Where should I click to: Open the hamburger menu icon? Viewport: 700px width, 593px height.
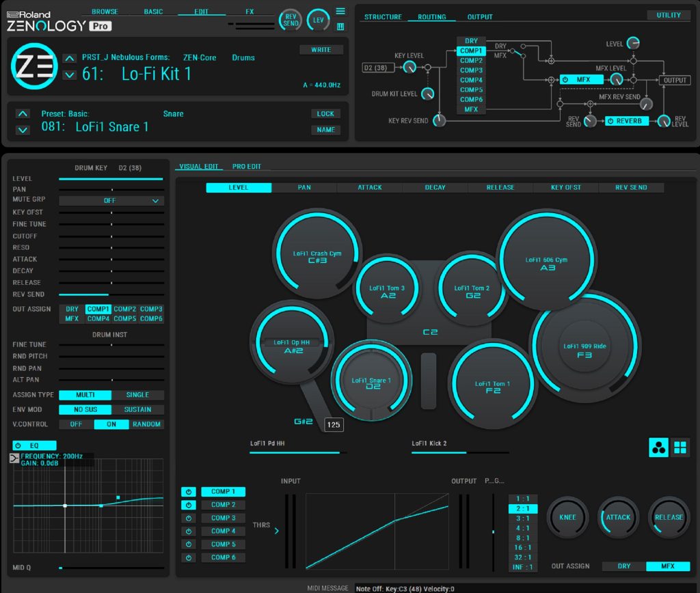pyautogui.click(x=340, y=11)
